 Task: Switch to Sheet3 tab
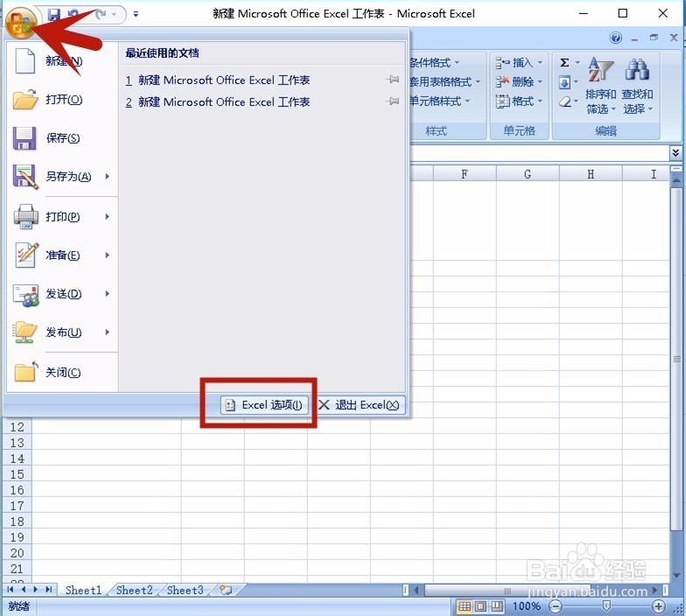click(x=185, y=590)
